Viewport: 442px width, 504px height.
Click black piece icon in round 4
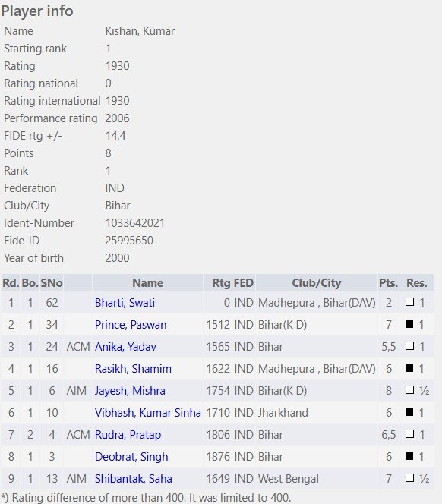(x=409, y=368)
